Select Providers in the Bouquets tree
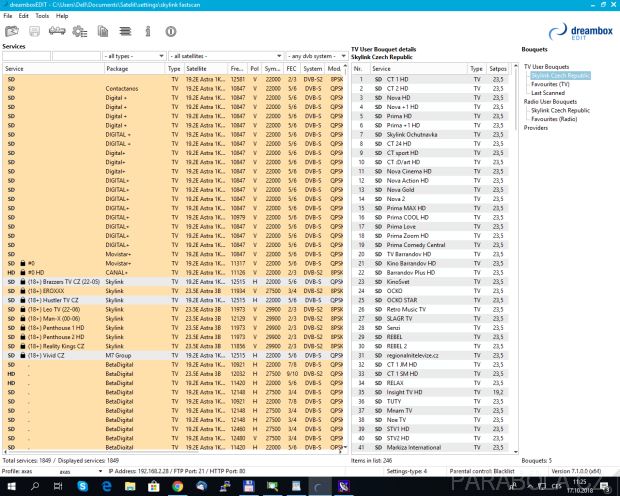620x496 pixels. point(536,128)
